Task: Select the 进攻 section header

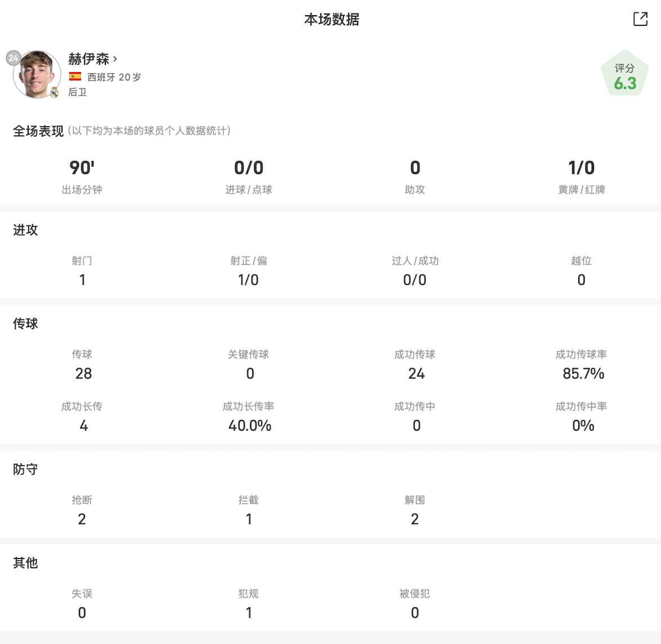Action: [x=25, y=230]
